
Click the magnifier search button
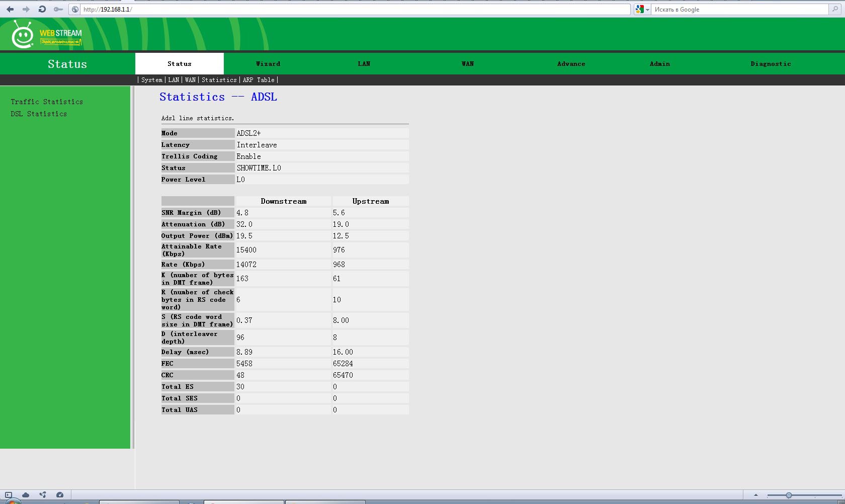point(835,9)
